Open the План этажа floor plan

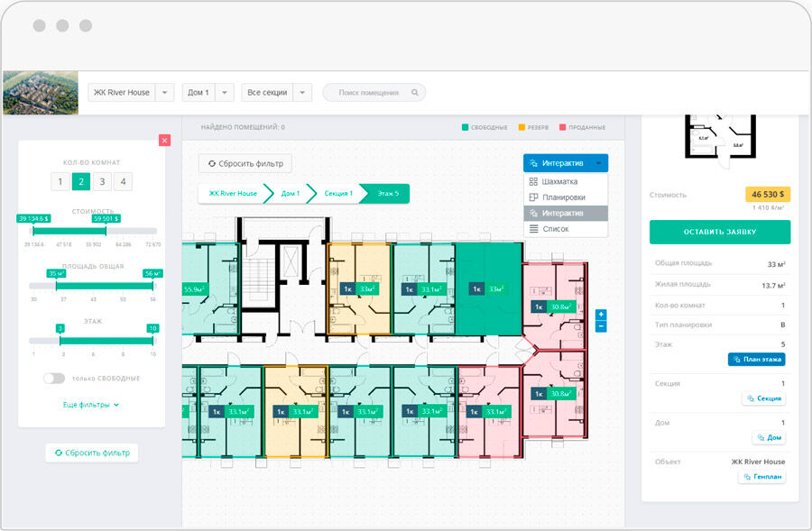tap(756, 360)
